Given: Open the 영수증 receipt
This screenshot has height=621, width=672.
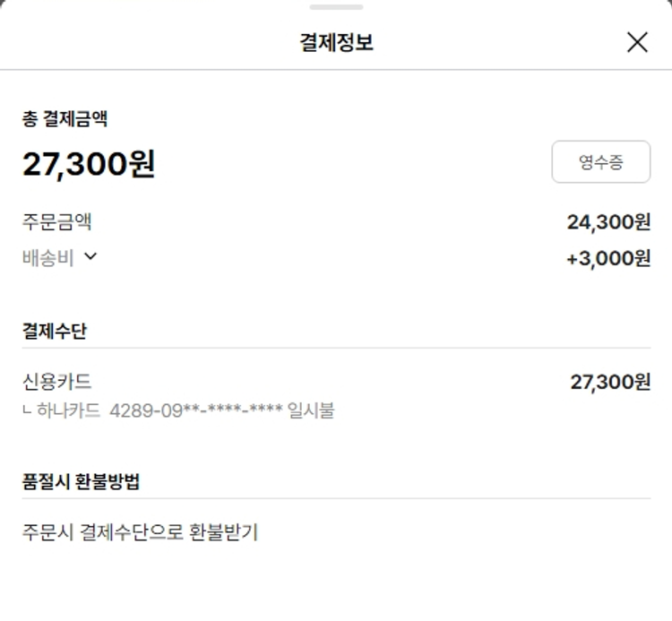Looking at the screenshot, I should (600, 162).
